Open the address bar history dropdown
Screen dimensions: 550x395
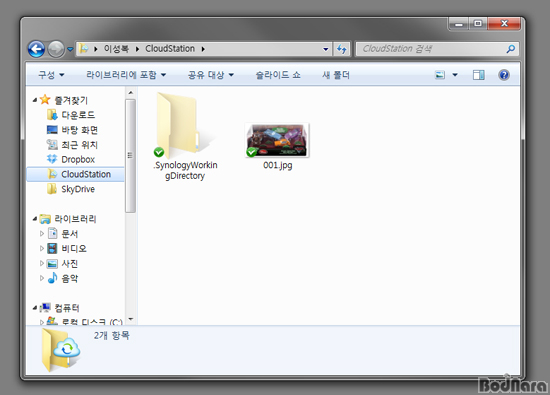pyautogui.click(x=326, y=49)
